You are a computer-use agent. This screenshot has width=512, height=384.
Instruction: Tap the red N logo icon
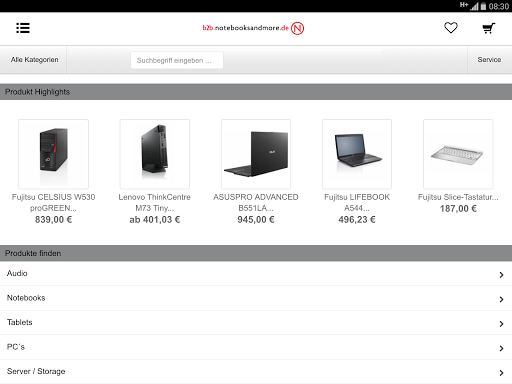click(x=297, y=28)
